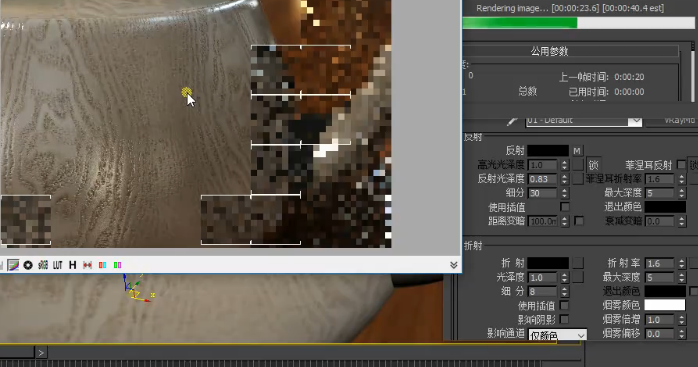Open the white 烟雾颜色 color swatch

(665, 305)
